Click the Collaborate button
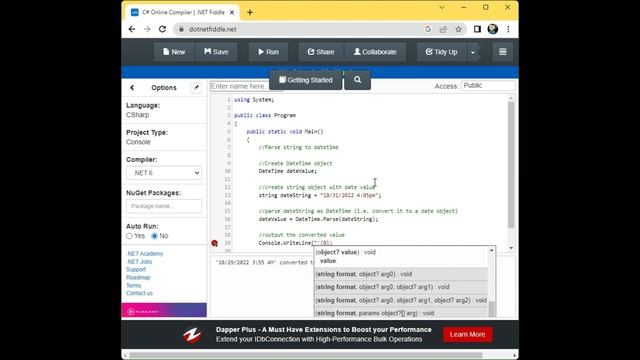Viewport: 640px width, 360px height. tap(375, 52)
